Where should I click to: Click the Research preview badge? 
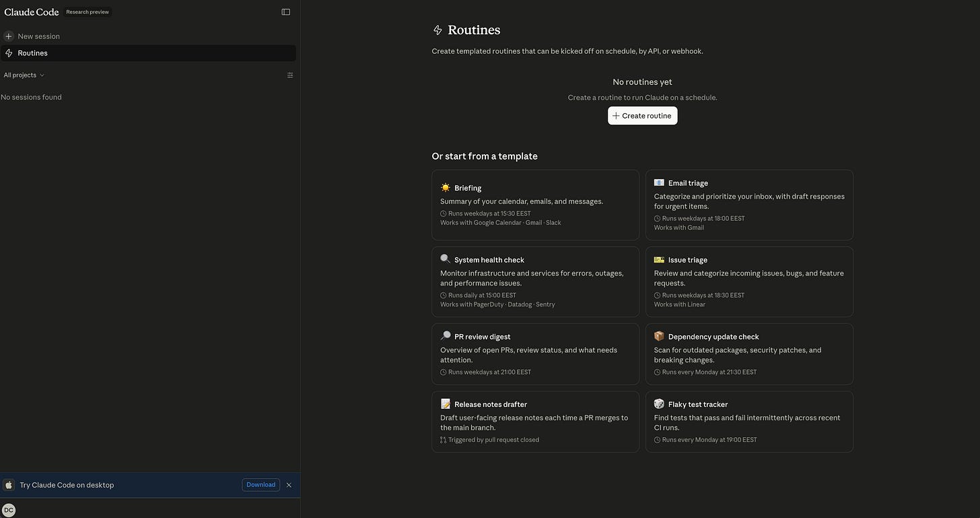point(87,12)
